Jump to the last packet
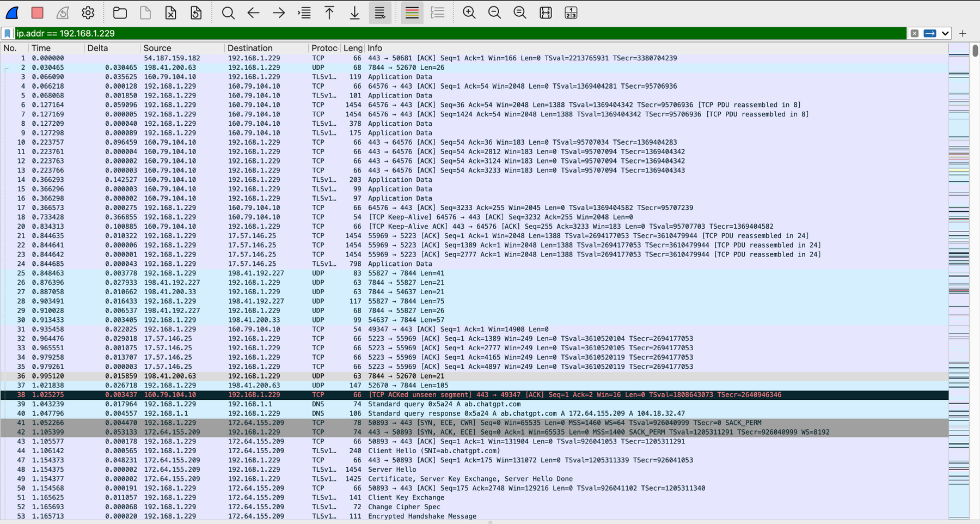The height and width of the screenshot is (524, 980). pos(354,13)
